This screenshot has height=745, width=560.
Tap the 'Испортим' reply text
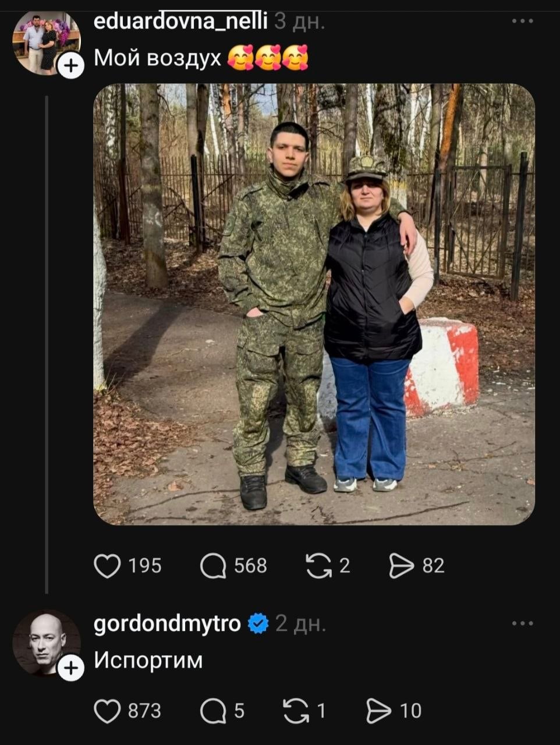pos(148,661)
